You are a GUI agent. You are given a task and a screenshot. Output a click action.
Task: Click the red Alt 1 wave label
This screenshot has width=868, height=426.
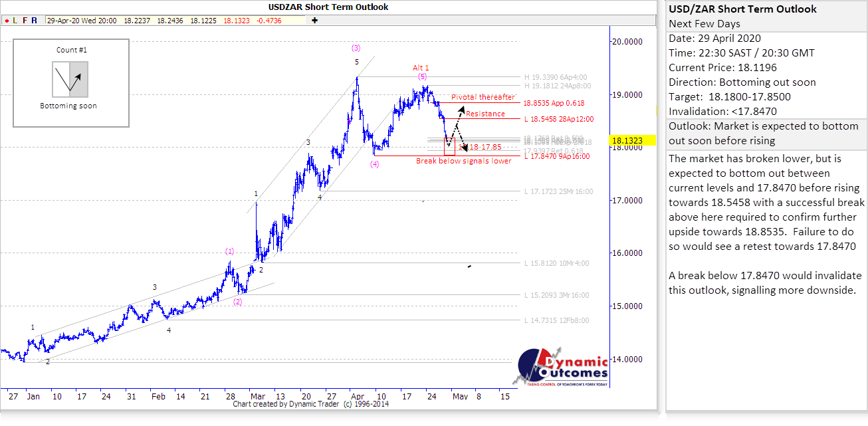[x=421, y=68]
